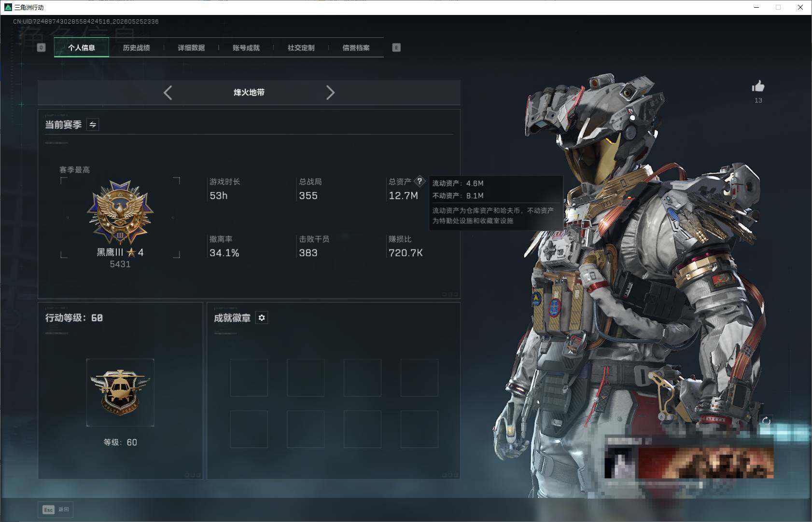
Task: Click the 等级: 60 label
Action: pyautogui.click(x=120, y=442)
